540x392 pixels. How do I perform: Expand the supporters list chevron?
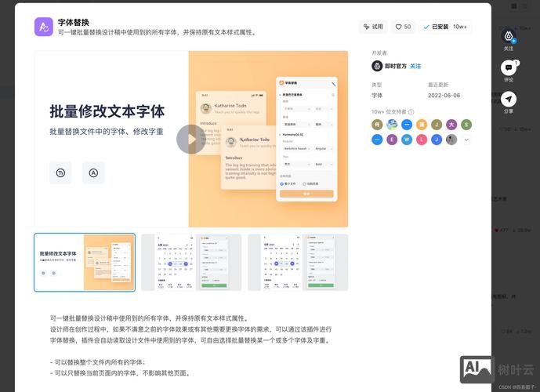click(466, 140)
